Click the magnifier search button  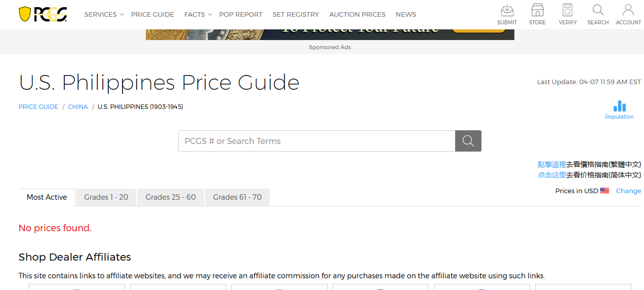tap(468, 141)
